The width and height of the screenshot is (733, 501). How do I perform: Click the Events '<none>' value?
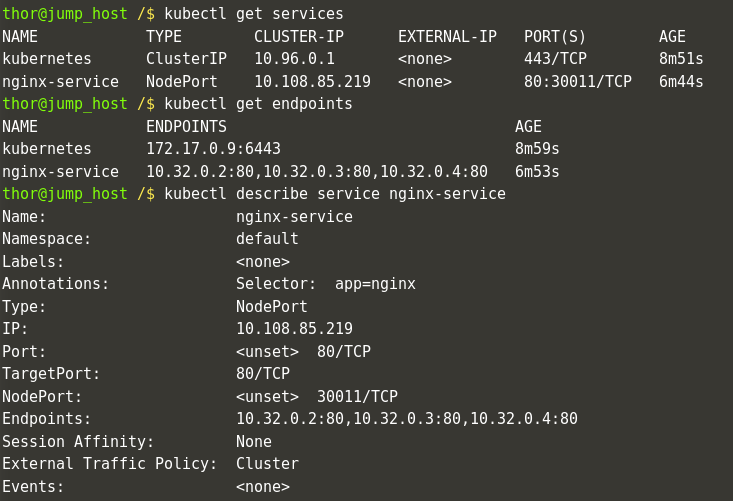tap(263, 487)
